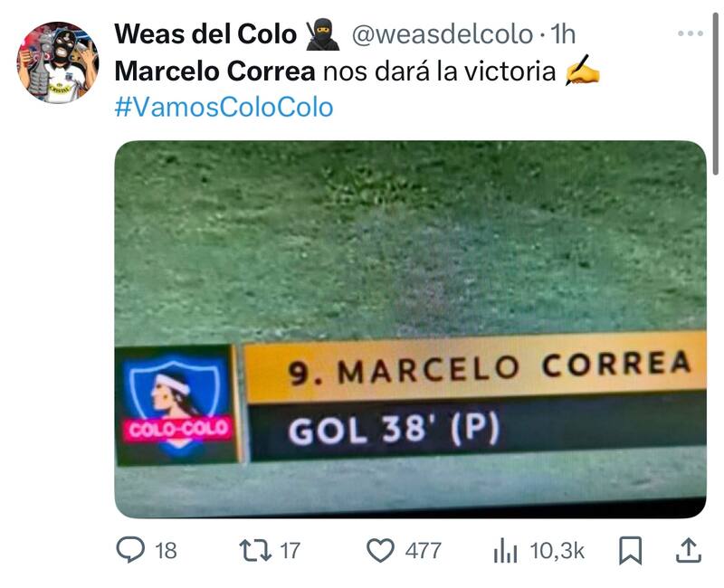Expand the attached Marcelo Correa photo
The width and height of the screenshot is (724, 588).
click(x=411, y=329)
